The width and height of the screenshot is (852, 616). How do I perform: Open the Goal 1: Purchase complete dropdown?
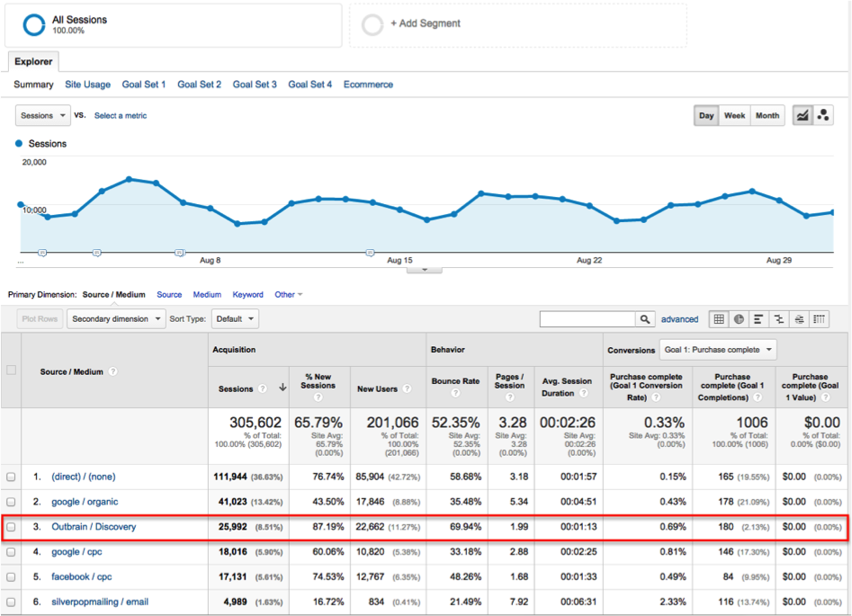(x=717, y=350)
